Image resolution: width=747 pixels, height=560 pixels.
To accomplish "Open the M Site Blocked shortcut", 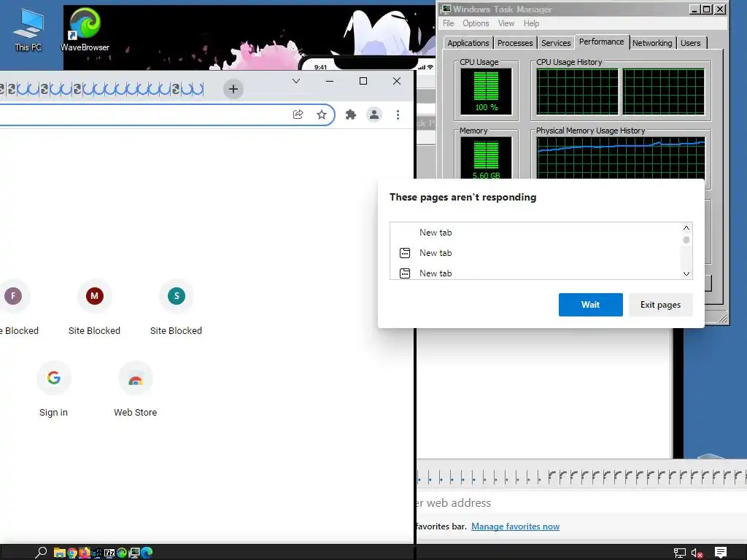I will pos(94,308).
